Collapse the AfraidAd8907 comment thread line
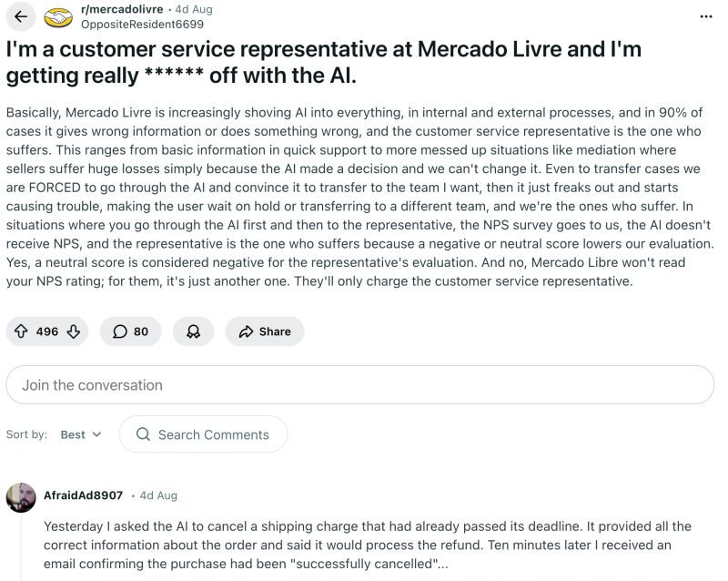This screenshot has width=728, height=581. point(21,547)
